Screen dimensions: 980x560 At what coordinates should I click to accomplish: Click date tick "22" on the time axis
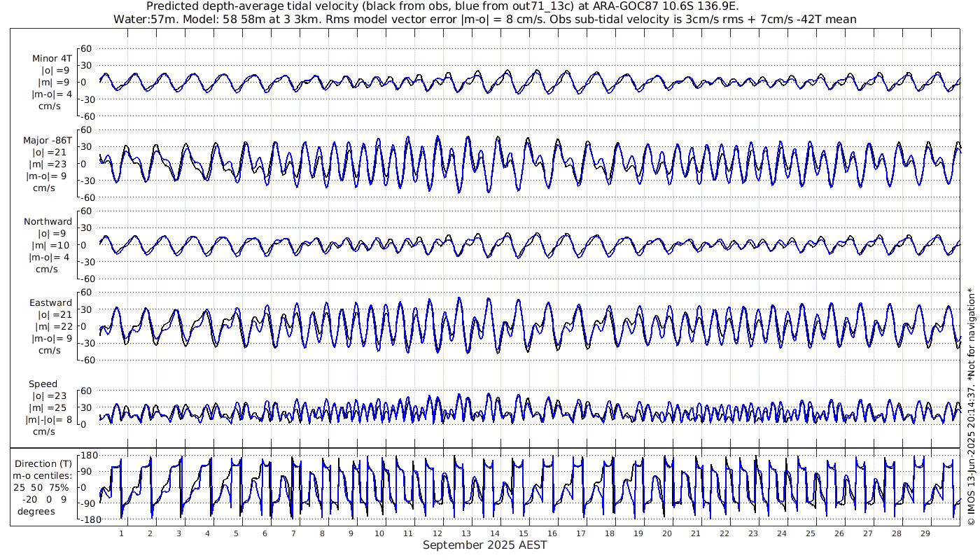724,533
